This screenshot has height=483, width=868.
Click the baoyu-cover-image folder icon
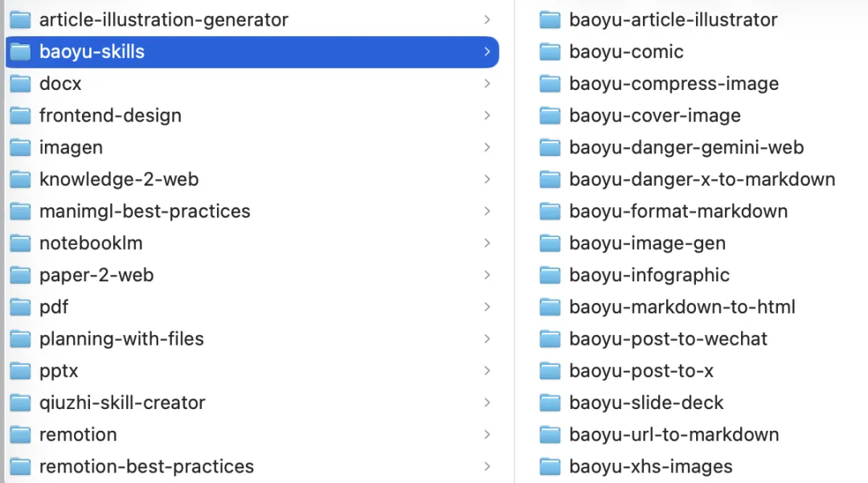[x=550, y=116]
